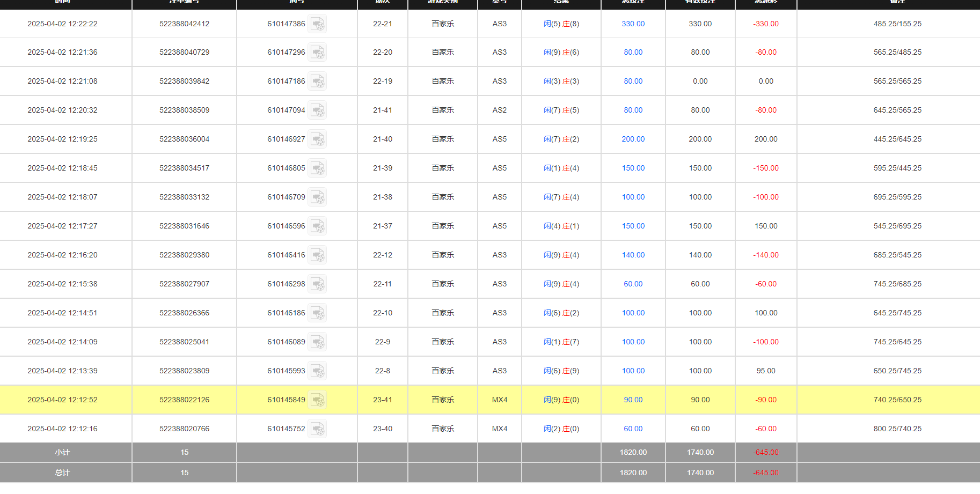Select bet number 522388042412
The image size is (980, 494).
184,24
